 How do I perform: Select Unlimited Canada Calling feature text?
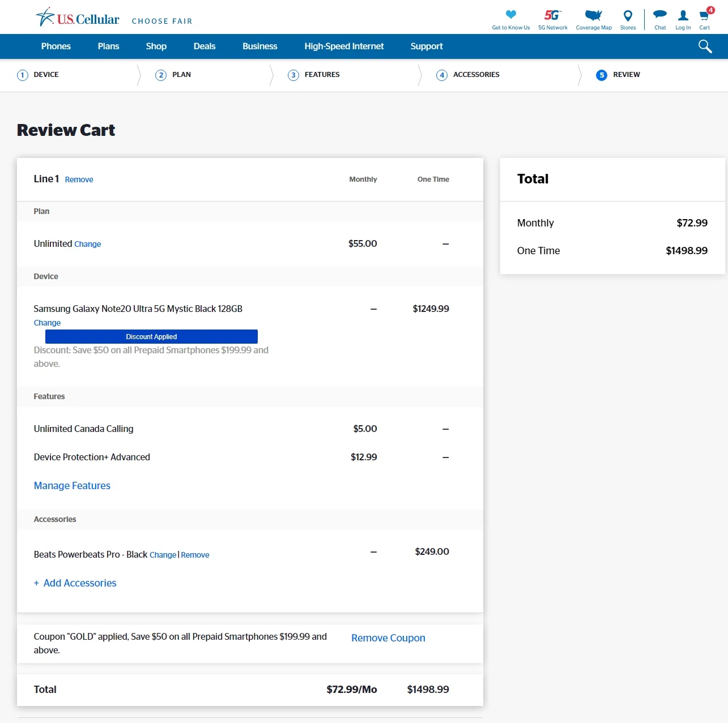click(x=83, y=429)
